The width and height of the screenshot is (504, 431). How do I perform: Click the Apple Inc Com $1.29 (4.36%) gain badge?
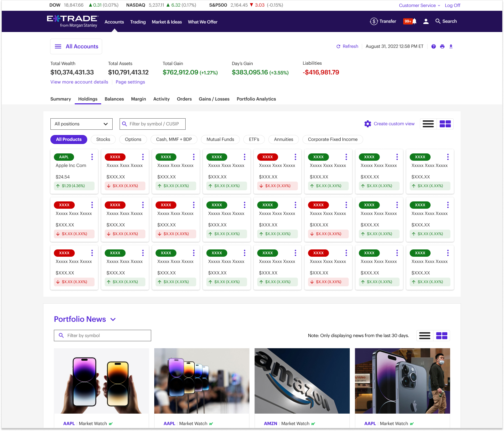[x=74, y=186]
